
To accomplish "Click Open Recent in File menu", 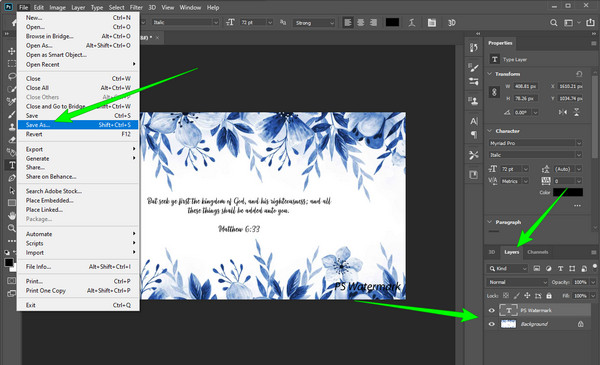I will (x=78, y=64).
